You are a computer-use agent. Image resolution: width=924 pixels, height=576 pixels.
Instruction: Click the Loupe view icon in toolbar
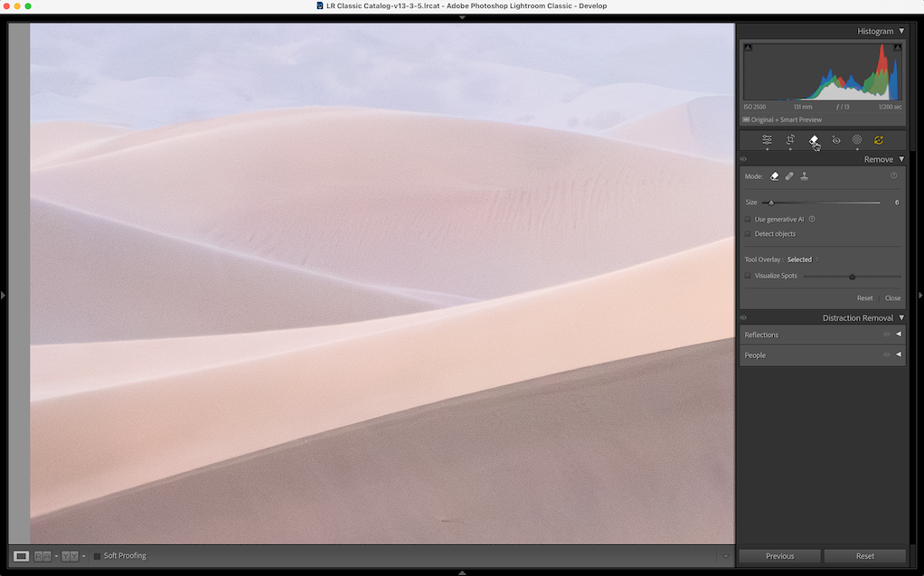click(21, 556)
